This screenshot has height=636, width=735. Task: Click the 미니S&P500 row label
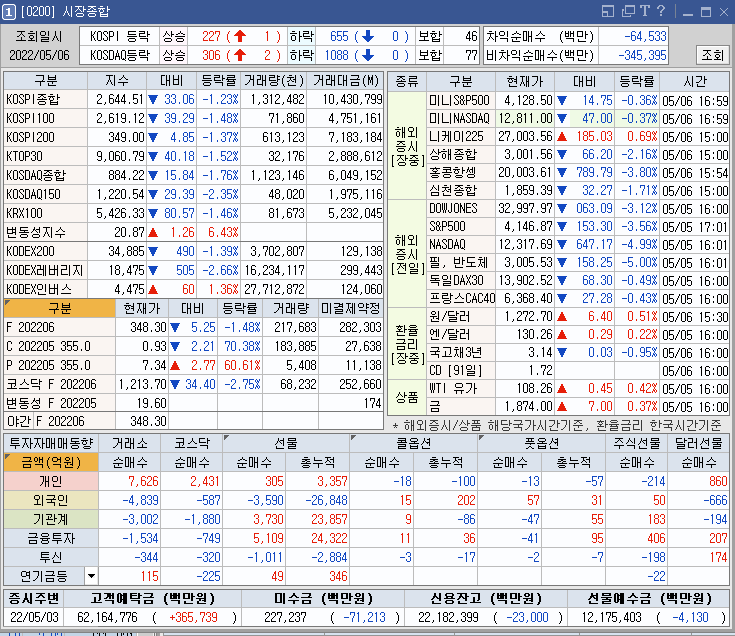click(459, 100)
